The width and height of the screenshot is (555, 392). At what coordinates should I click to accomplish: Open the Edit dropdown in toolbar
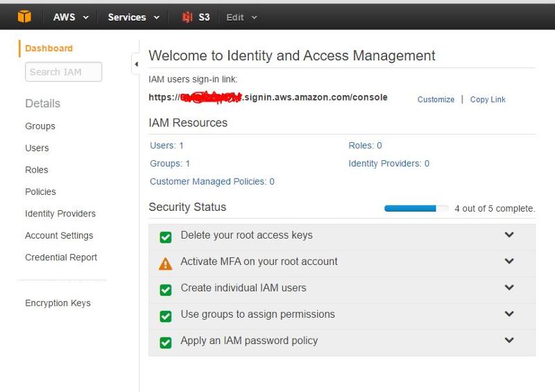[241, 17]
